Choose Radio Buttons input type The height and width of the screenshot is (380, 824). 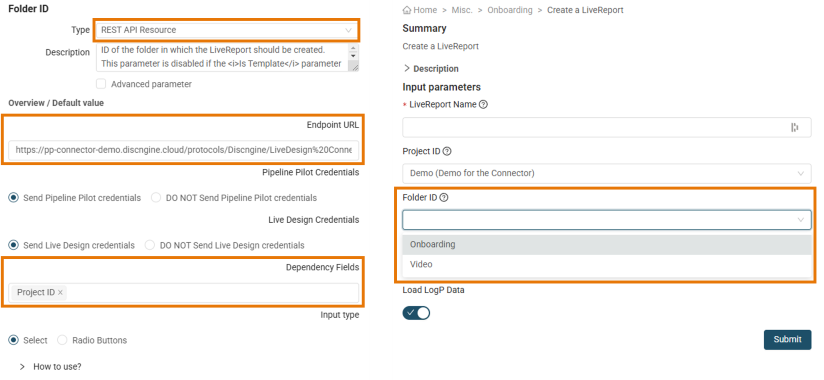coord(62,340)
